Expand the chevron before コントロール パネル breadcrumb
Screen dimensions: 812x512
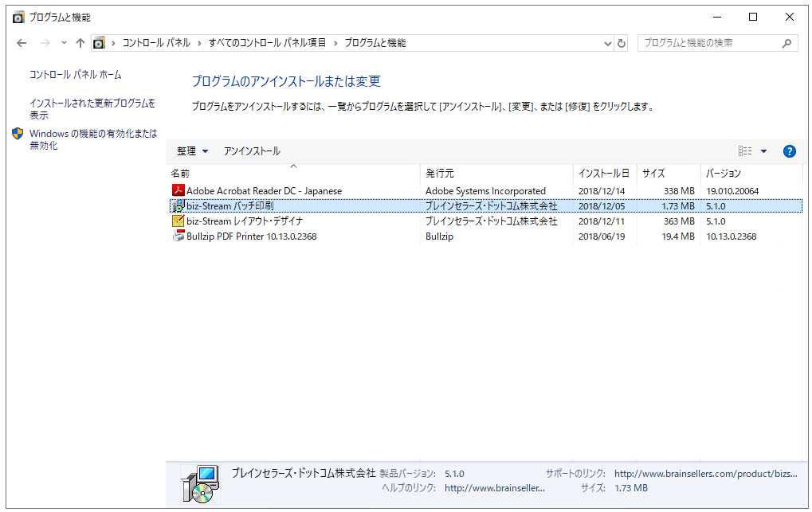tap(113, 44)
